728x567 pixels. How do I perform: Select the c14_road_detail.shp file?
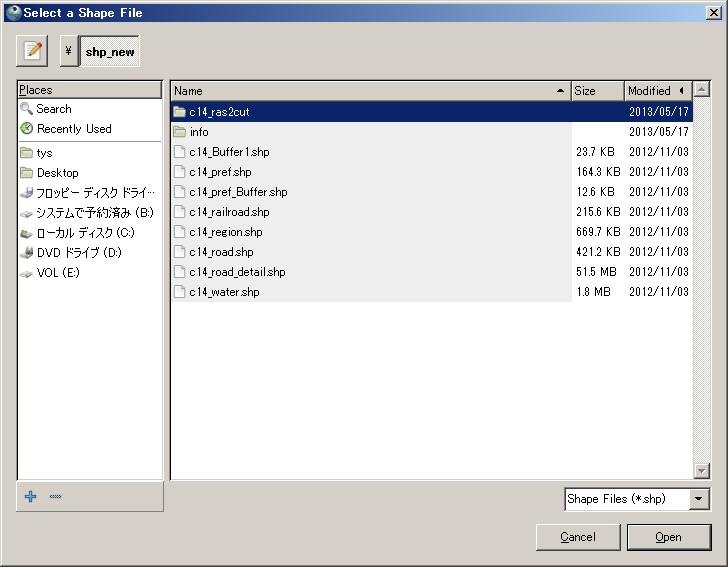tap(237, 272)
